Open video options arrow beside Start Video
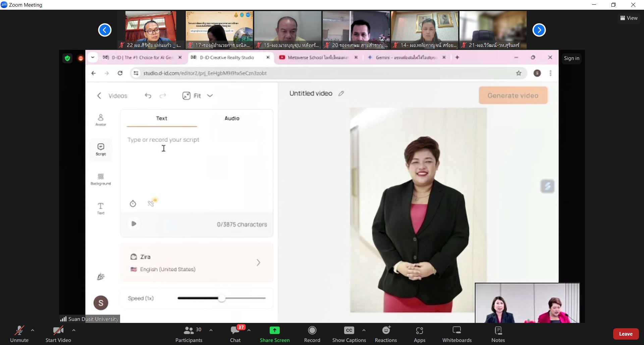 [74, 330]
